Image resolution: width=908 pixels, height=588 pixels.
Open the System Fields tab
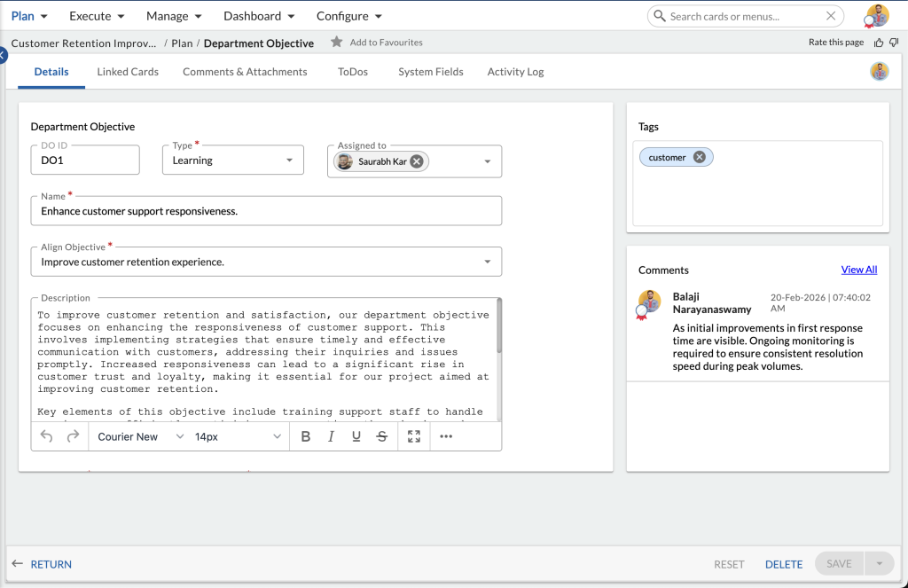pos(430,72)
